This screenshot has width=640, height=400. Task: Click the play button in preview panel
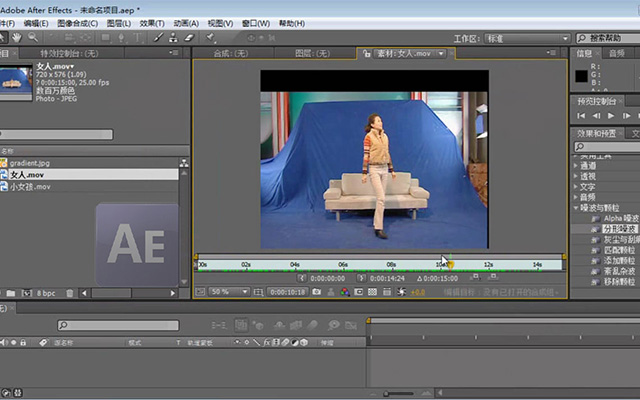(611, 116)
